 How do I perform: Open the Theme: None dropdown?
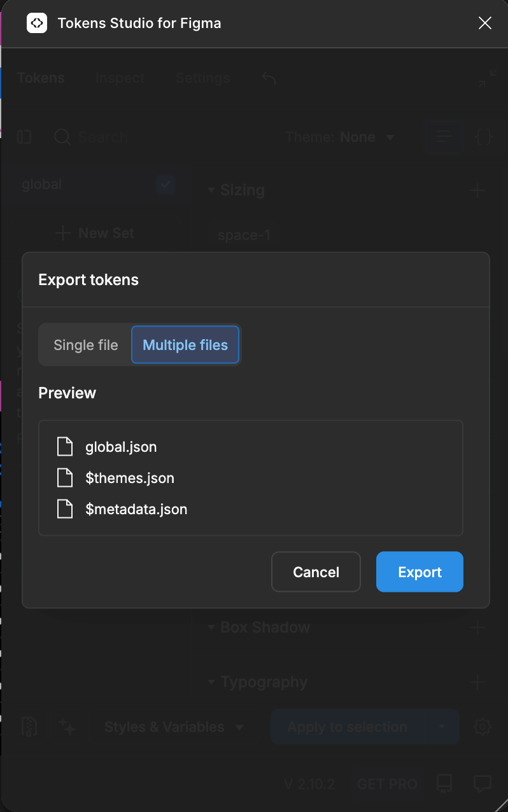click(340, 137)
